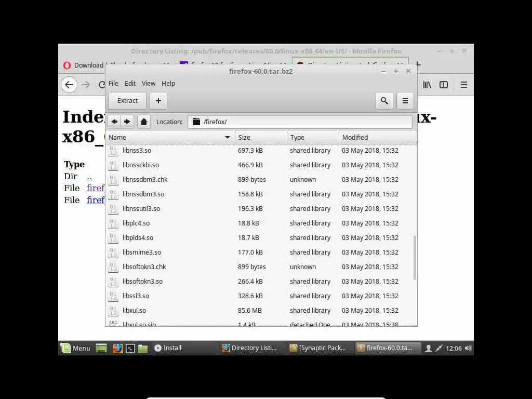Open the View menu
The width and height of the screenshot is (532, 399).
(x=148, y=84)
